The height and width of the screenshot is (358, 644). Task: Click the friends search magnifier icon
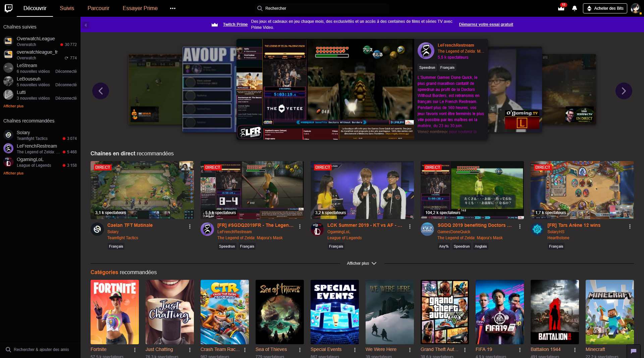[x=8, y=350]
